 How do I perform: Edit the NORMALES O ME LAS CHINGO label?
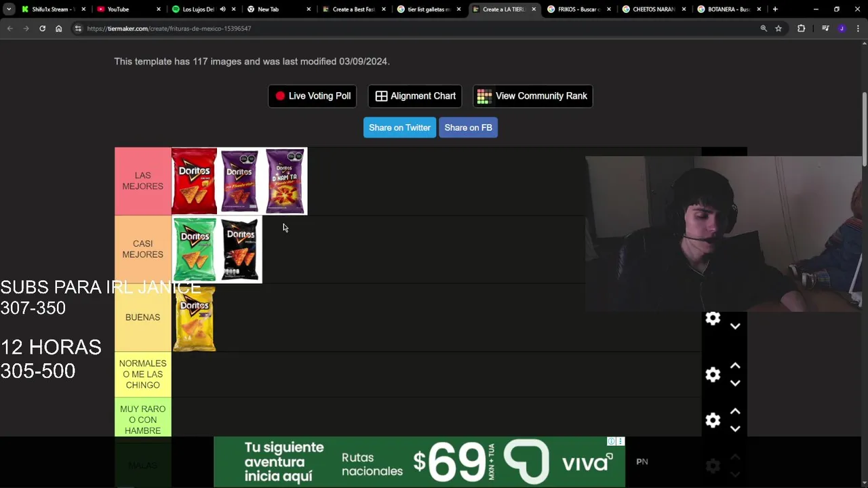pos(142,374)
